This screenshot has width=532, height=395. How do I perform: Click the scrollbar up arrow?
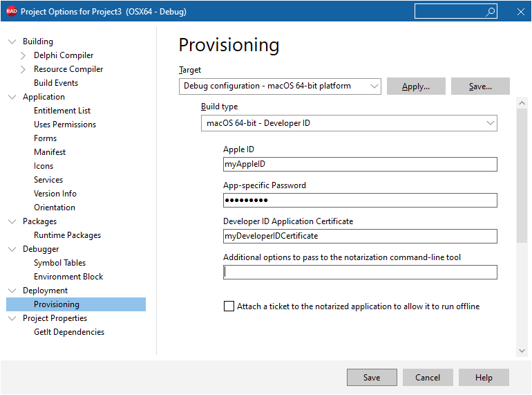[x=522, y=103]
